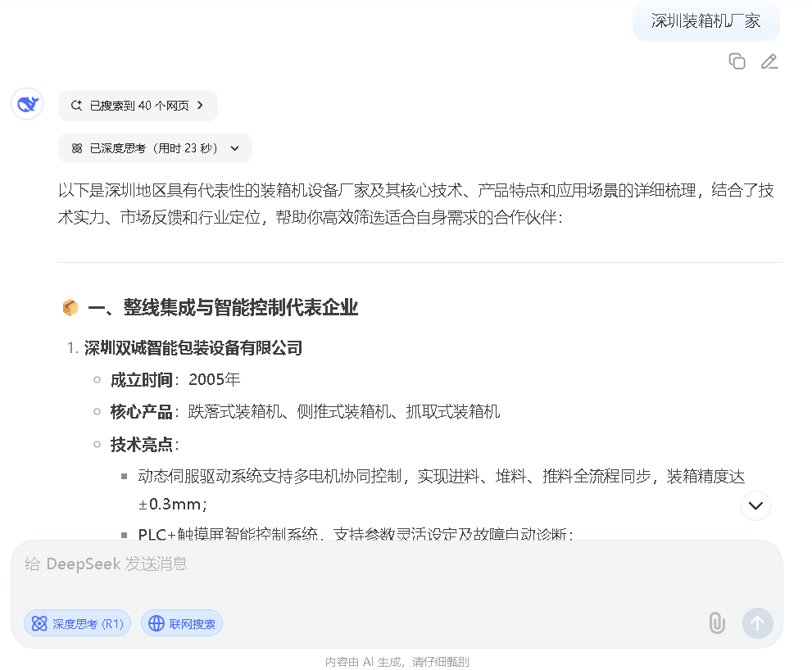812x670 pixels.
Task: Click the intro paragraph starting 以下是深圳地区
Action: (416, 203)
